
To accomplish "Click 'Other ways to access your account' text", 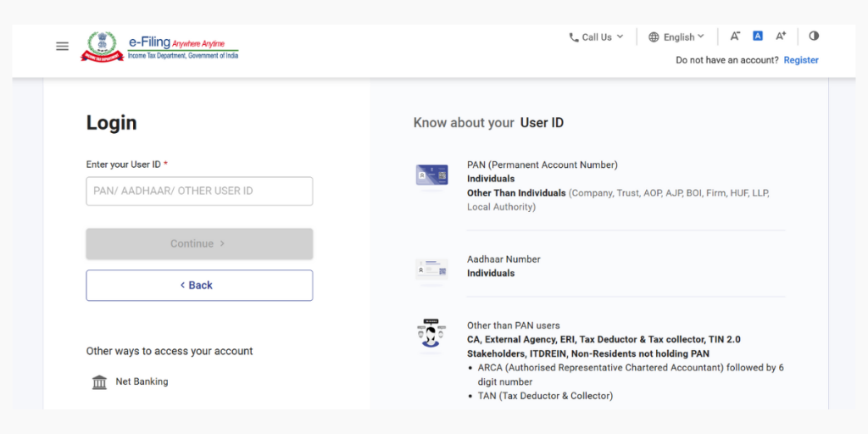I will tap(170, 351).
